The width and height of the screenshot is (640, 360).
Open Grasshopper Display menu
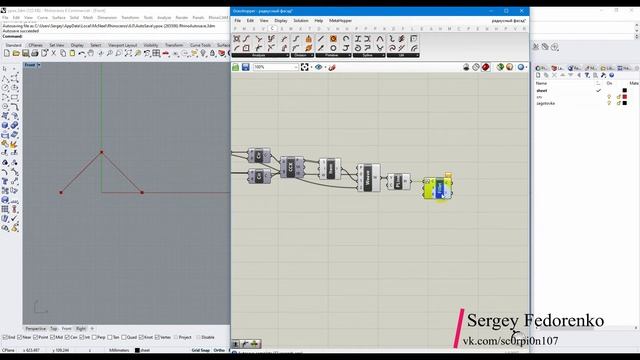[281, 20]
